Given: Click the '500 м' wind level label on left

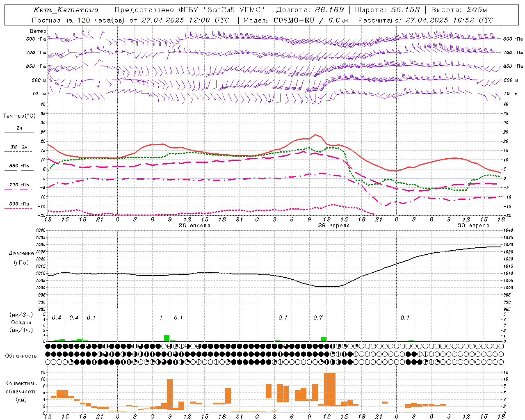Looking at the screenshot, I should pyautogui.click(x=39, y=80).
